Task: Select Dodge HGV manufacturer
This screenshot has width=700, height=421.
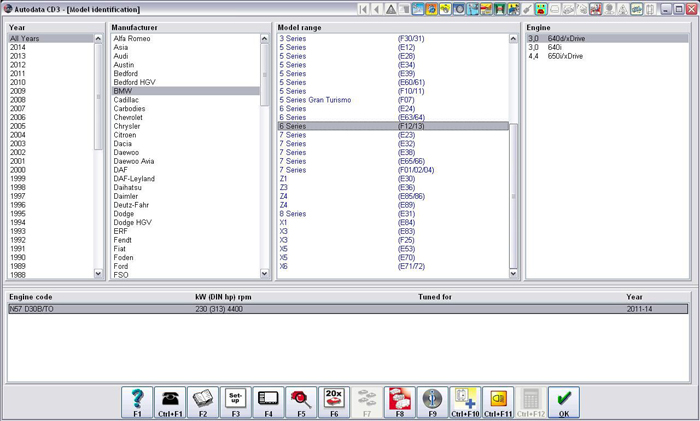Action: [133, 222]
